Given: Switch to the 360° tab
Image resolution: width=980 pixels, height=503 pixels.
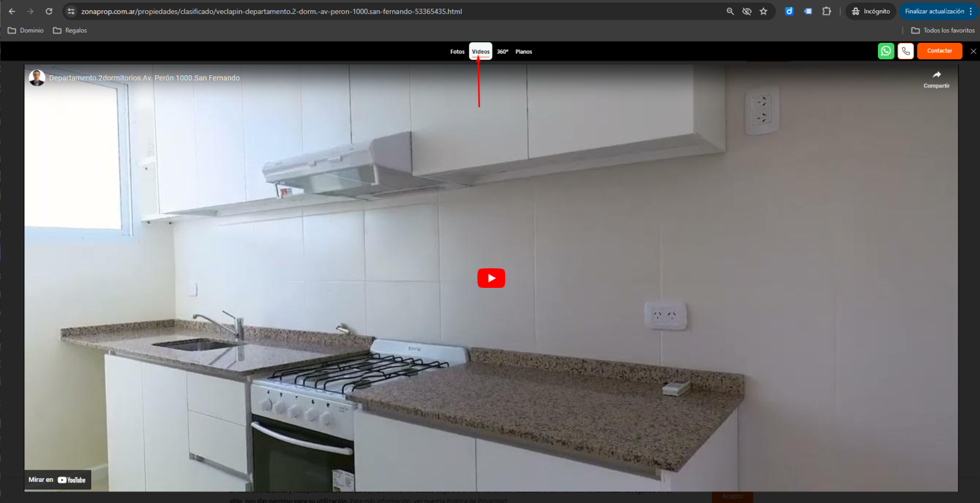Looking at the screenshot, I should point(502,52).
